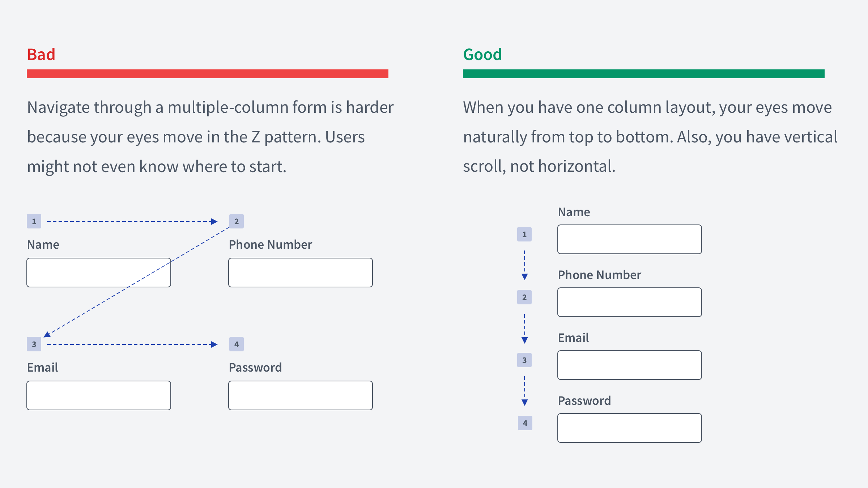Click step badge 2 above Phone Number in the Bad example
Viewport: 868px width, 488px height.
pos(237,221)
